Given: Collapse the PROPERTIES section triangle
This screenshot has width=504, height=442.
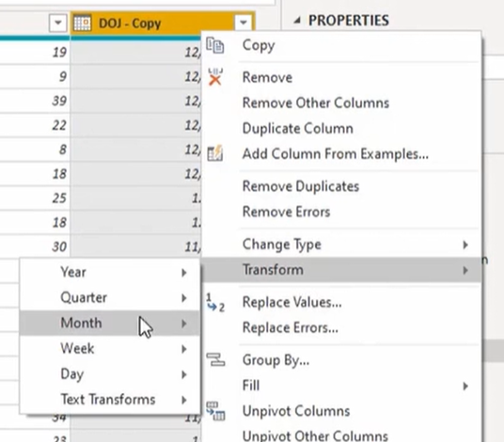Looking at the screenshot, I should pos(297,21).
